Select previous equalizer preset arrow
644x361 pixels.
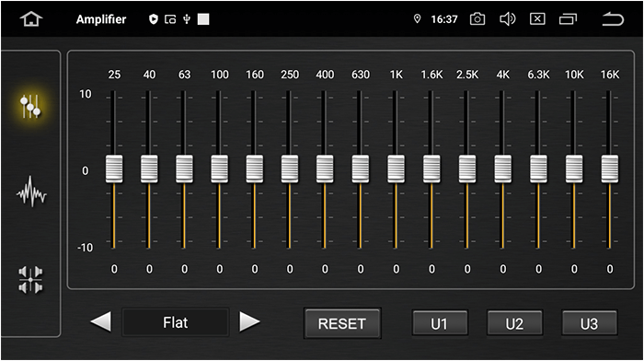click(x=100, y=321)
